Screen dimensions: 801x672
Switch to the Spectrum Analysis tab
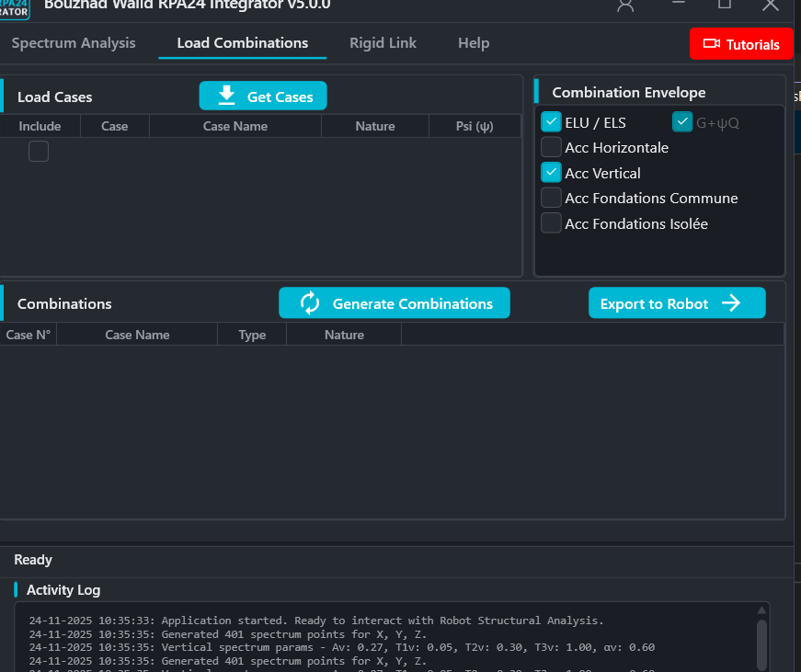73,42
